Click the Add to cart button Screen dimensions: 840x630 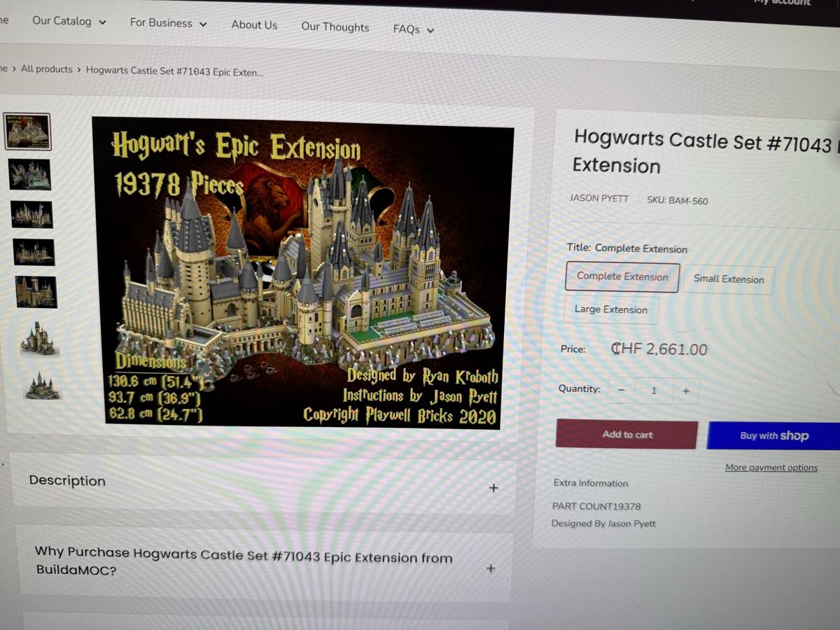point(626,434)
